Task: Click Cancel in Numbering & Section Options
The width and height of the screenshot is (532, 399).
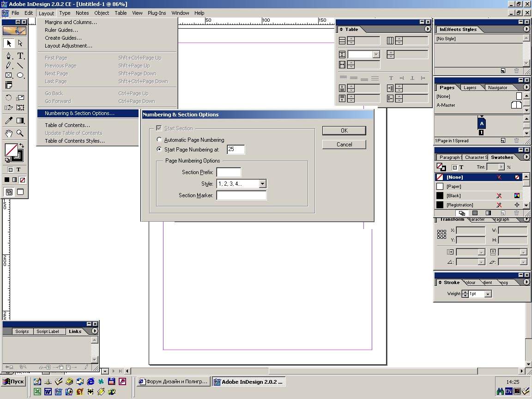Action: [344, 145]
